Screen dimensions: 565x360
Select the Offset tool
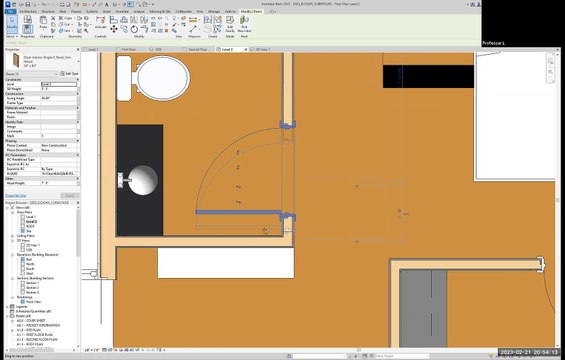tap(124, 20)
